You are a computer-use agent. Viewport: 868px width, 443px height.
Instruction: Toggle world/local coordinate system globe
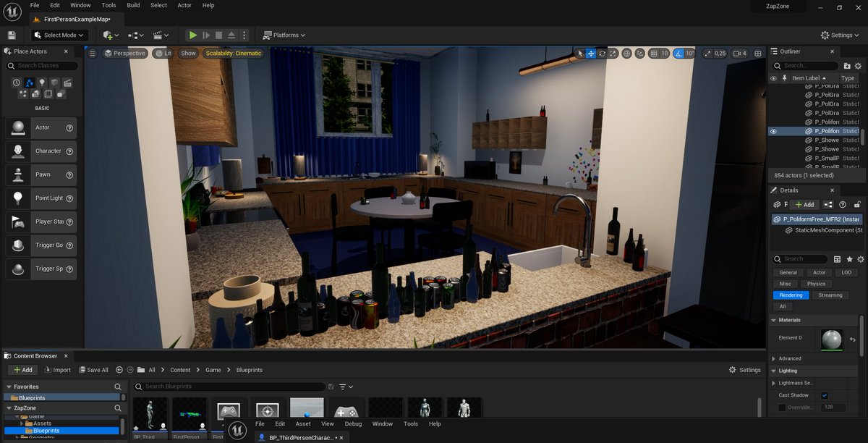(x=627, y=54)
